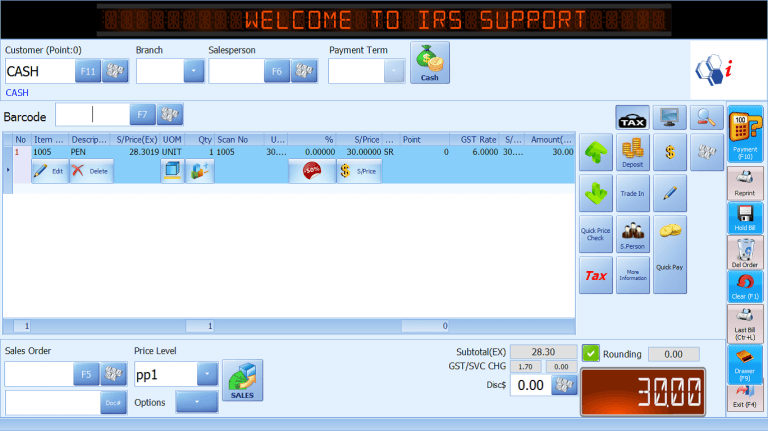The image size is (768, 431).
Task: Click the monitor display icon
Action: click(670, 118)
